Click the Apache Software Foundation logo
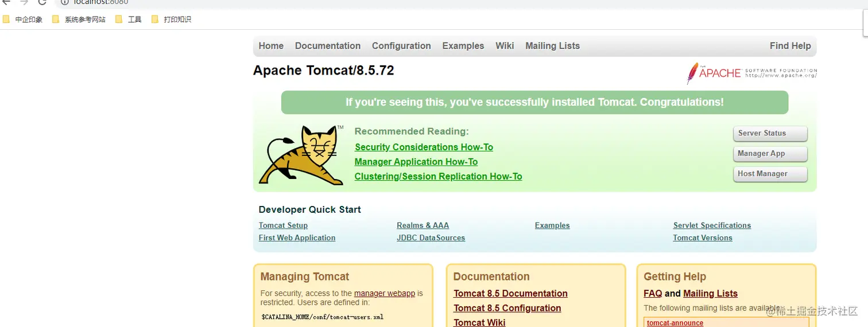The image size is (868, 327). [x=751, y=73]
